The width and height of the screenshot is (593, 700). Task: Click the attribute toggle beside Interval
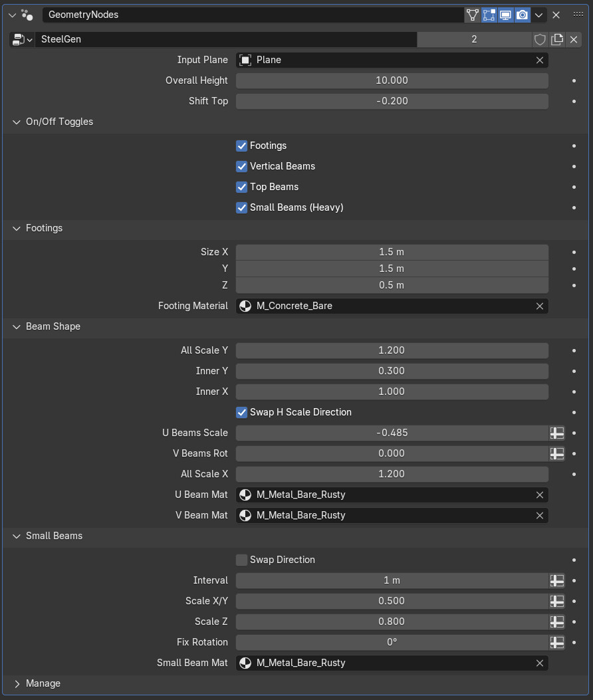pyautogui.click(x=557, y=580)
